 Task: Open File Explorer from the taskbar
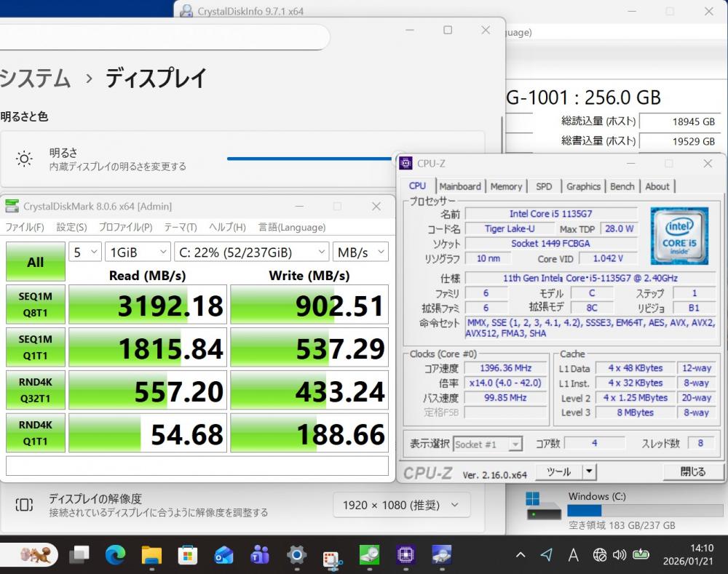(151, 556)
